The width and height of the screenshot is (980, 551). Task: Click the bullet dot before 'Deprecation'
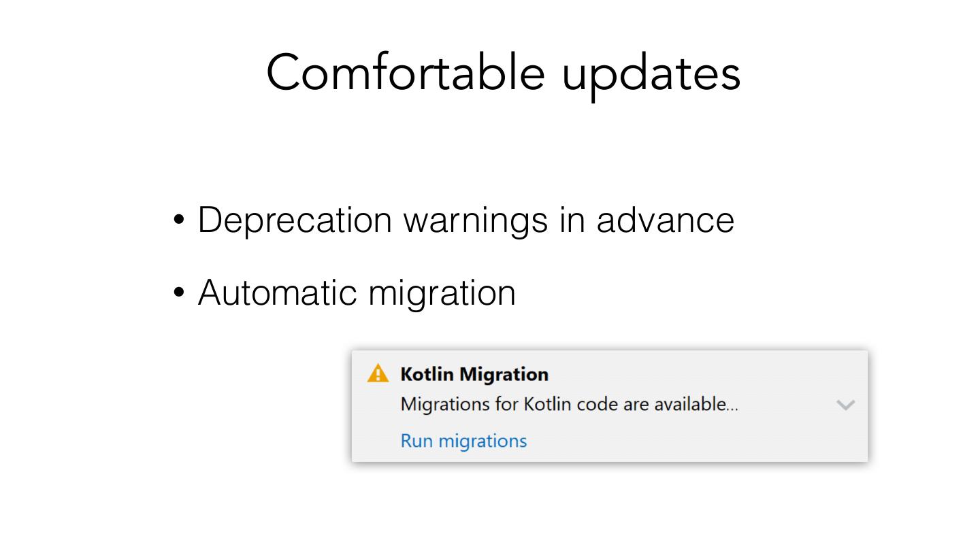coord(179,220)
